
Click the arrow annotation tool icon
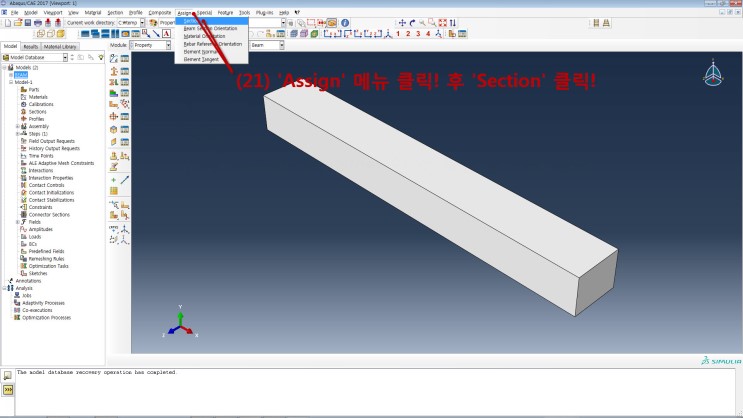tap(156, 34)
